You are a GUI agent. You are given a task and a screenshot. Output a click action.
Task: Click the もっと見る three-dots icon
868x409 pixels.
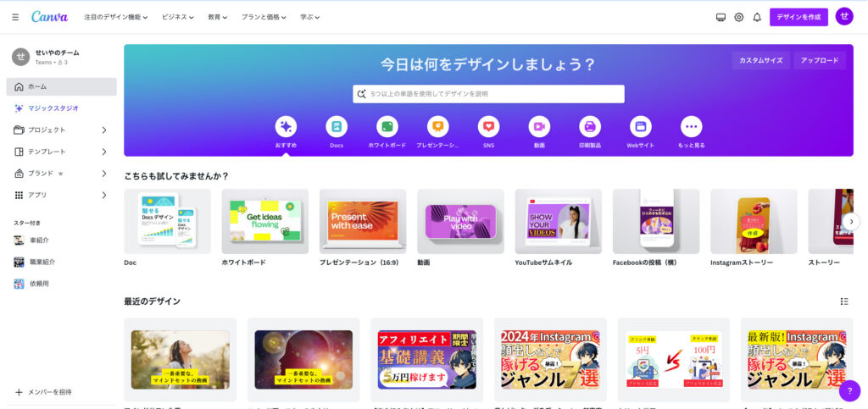pos(692,127)
